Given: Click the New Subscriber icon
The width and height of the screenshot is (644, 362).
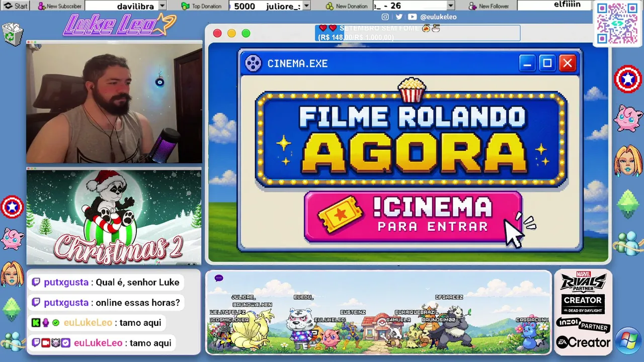Looking at the screenshot, I should pyautogui.click(x=41, y=6).
